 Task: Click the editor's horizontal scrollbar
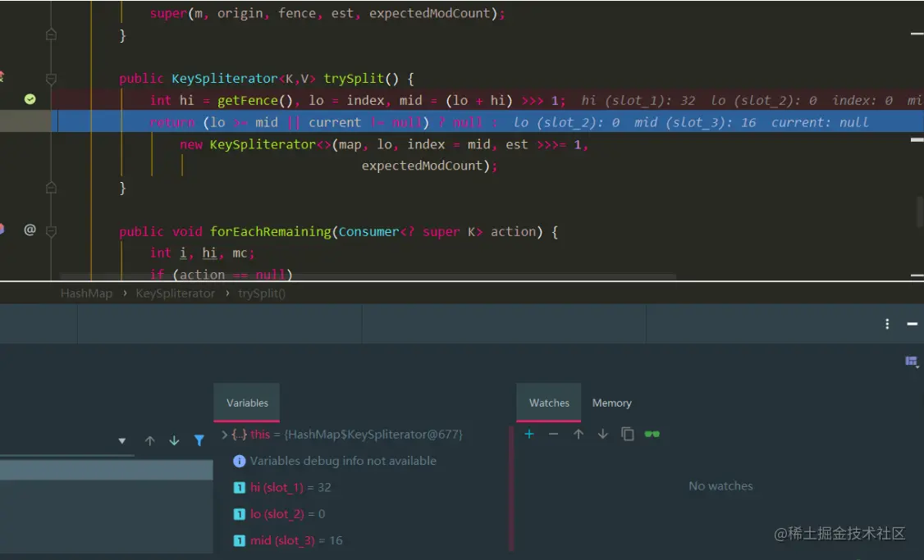click(368, 275)
